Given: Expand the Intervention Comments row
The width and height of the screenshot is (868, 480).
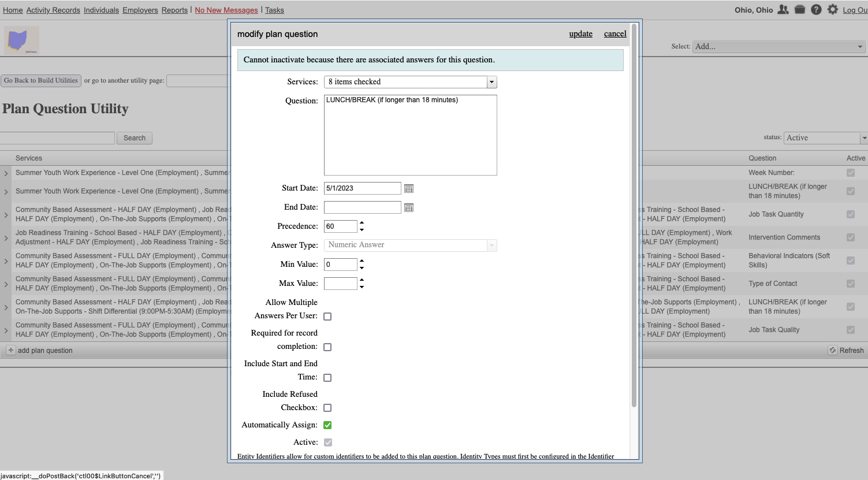Looking at the screenshot, I should 6,238.
